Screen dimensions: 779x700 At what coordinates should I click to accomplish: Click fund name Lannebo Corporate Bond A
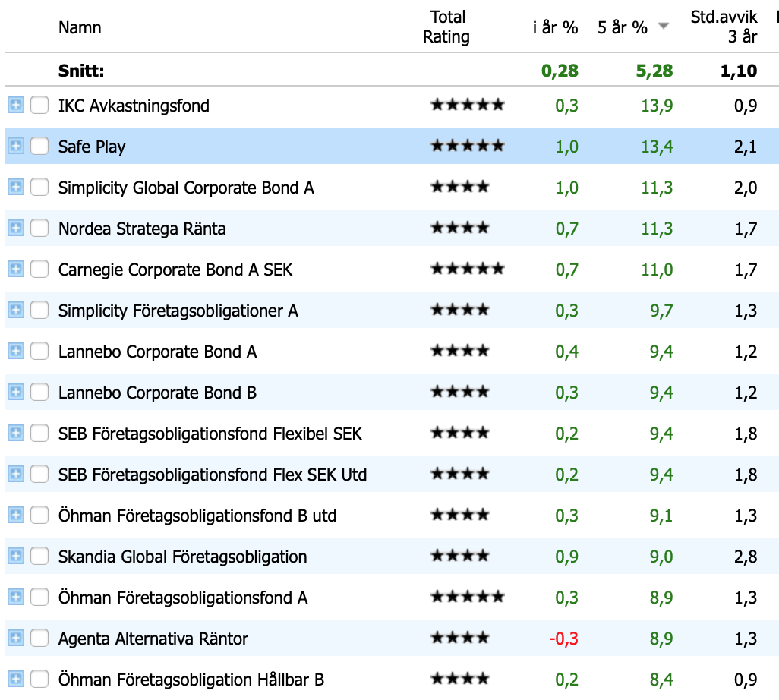tap(157, 352)
